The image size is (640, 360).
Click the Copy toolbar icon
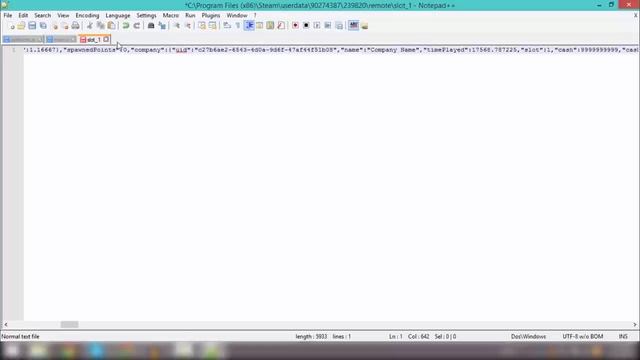click(100, 26)
